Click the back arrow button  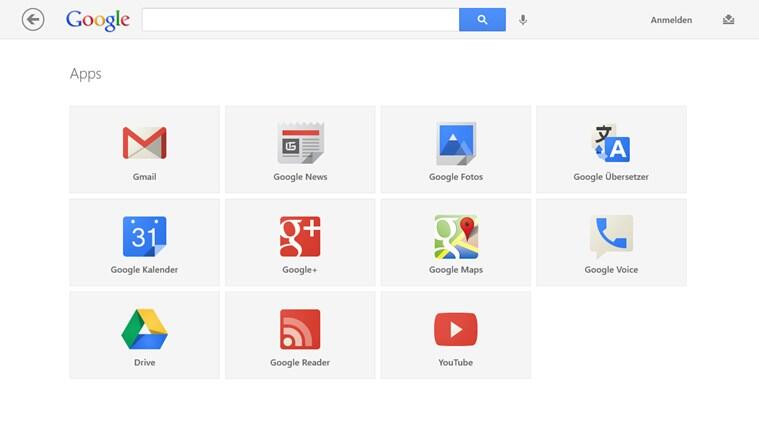pyautogui.click(x=33, y=20)
